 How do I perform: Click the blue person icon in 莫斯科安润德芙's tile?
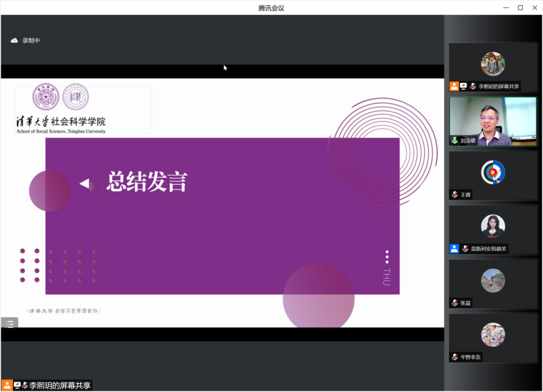[x=454, y=249]
